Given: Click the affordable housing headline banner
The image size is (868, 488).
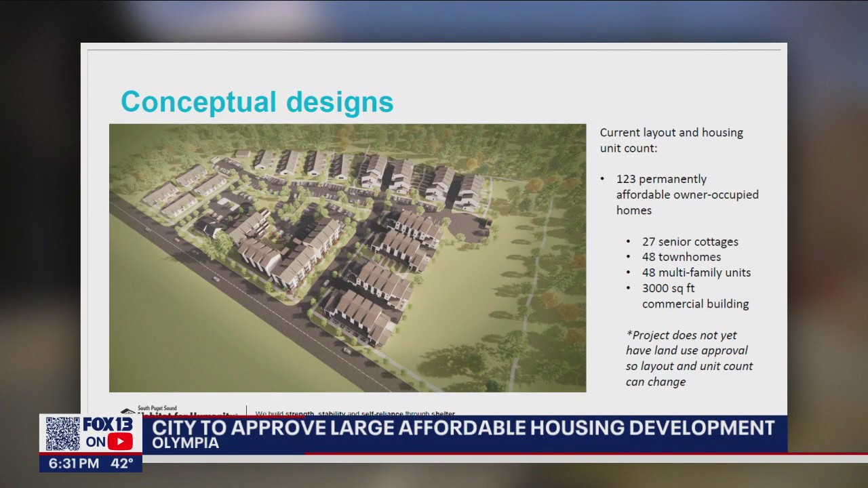Looking at the screenshot, I should coord(463,428).
